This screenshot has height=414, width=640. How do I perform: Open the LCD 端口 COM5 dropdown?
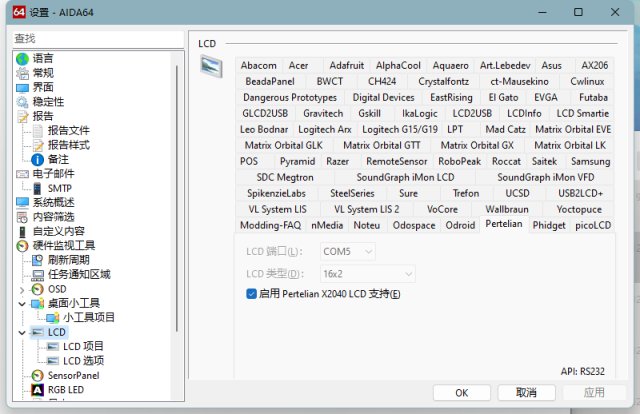348,252
